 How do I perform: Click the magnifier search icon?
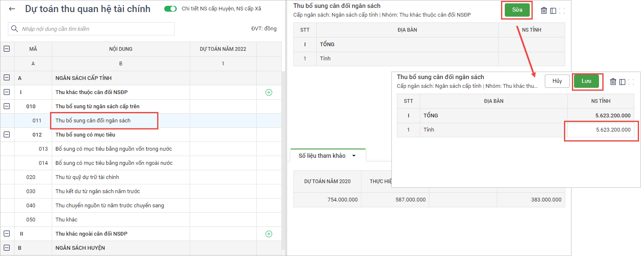(15, 29)
